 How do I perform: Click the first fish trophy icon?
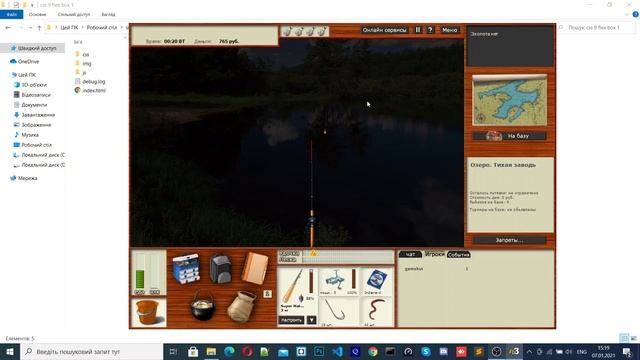point(287,31)
